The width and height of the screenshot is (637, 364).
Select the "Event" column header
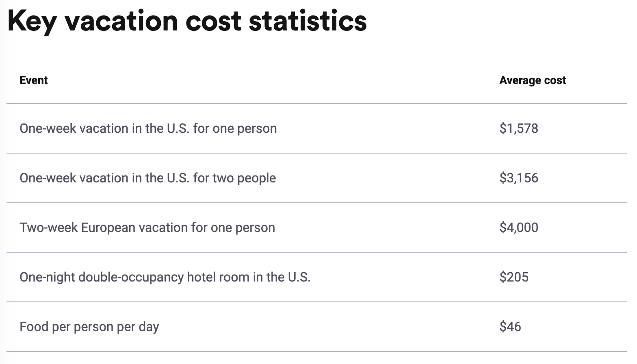pos(34,80)
